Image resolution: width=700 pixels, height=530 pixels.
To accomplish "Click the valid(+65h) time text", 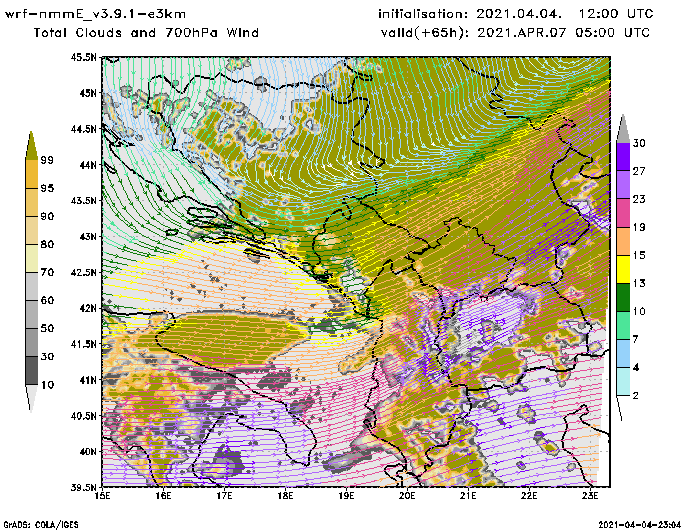I will pyautogui.click(x=515, y=33).
